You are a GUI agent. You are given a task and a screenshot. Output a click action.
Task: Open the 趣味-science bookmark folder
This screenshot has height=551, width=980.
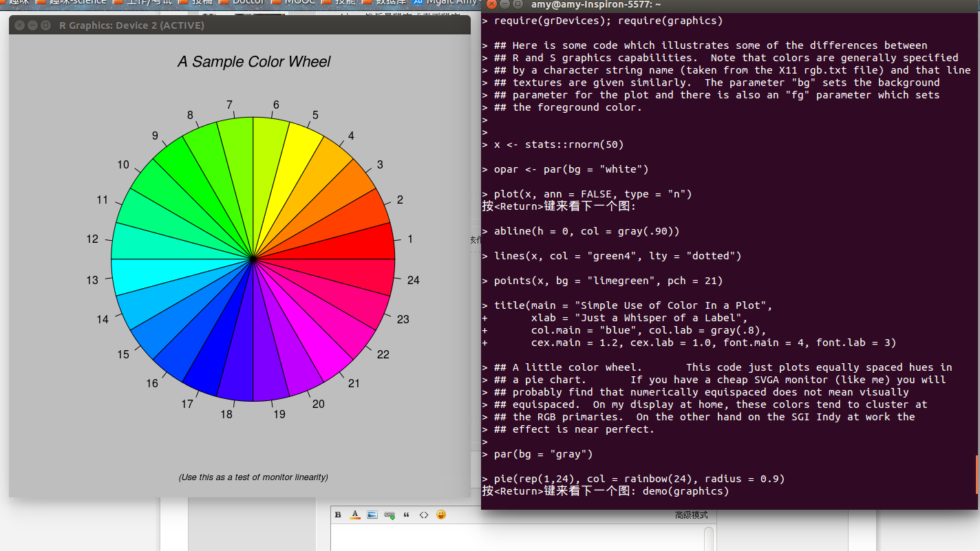tap(71, 3)
